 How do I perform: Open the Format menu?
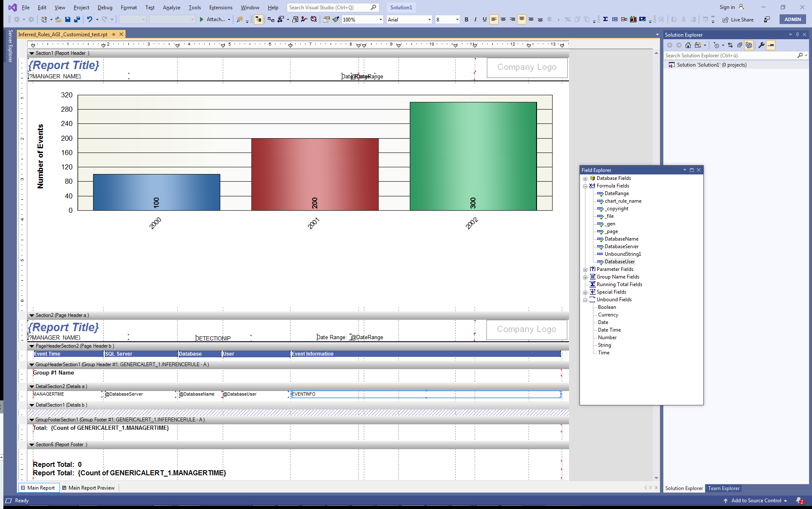(x=128, y=8)
